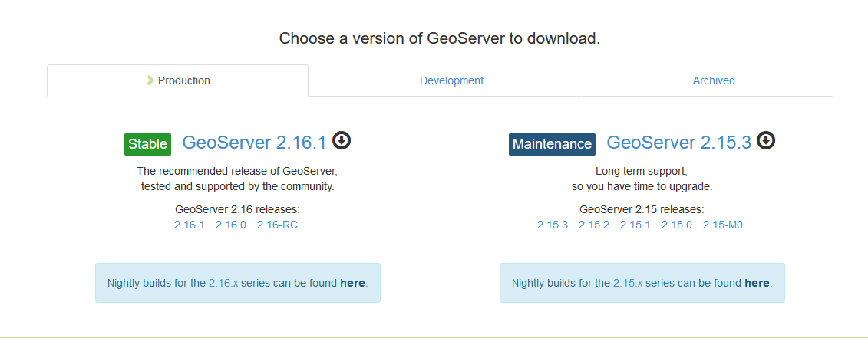Open the Production tab
The height and width of the screenshot is (338, 868).
pyautogui.click(x=178, y=80)
